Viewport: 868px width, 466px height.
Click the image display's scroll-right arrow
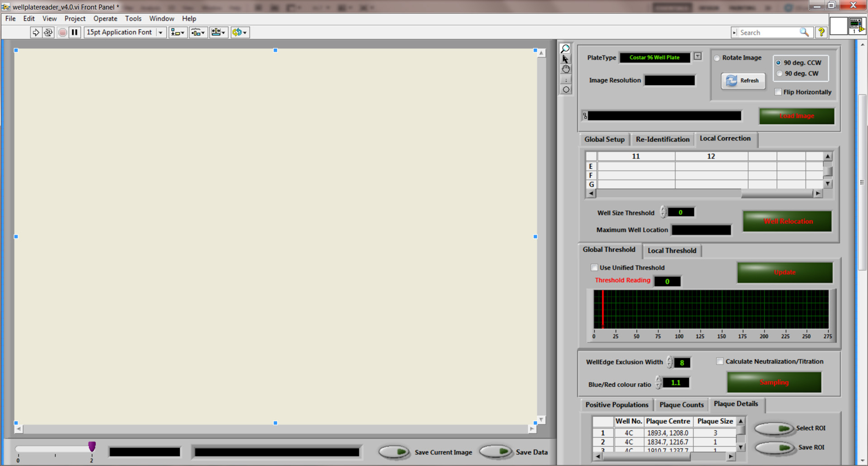click(x=532, y=429)
